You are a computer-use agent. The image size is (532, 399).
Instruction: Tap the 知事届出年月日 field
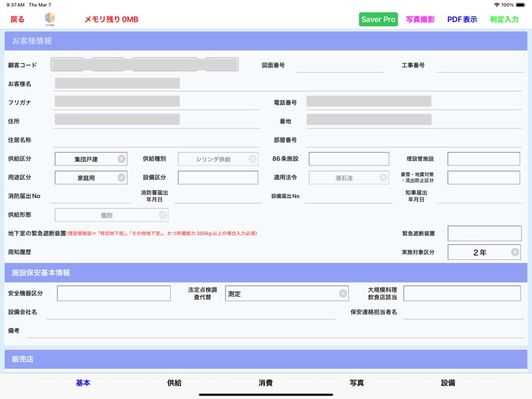tap(480, 196)
